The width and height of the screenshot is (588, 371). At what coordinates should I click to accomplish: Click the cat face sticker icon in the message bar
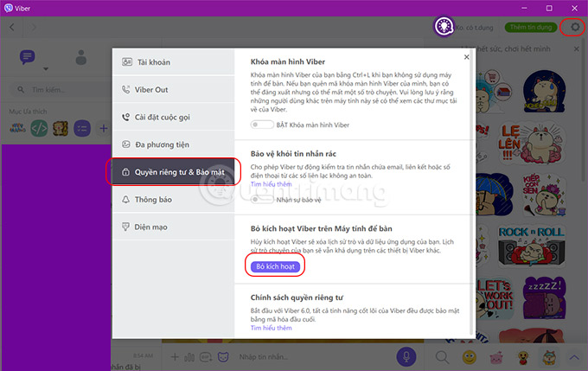[223, 357]
